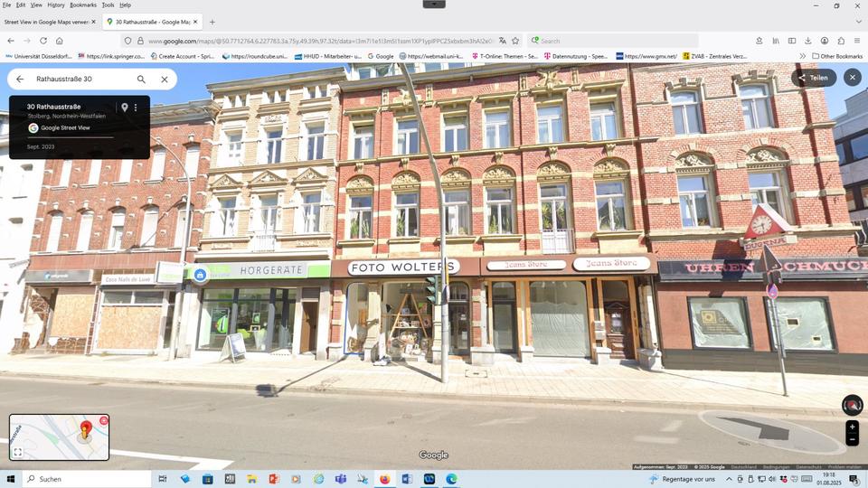This screenshot has height=488, width=868.
Task: Open the extensions puzzle icon
Action: 841,41
